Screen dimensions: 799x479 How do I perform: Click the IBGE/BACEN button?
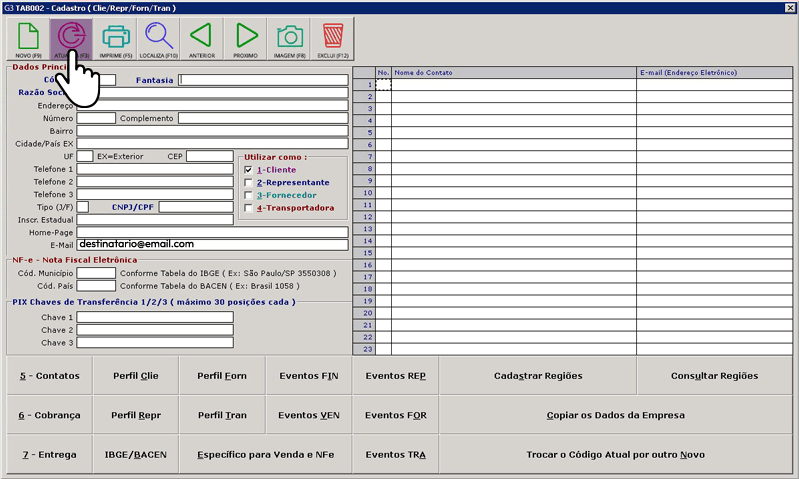[136, 455]
